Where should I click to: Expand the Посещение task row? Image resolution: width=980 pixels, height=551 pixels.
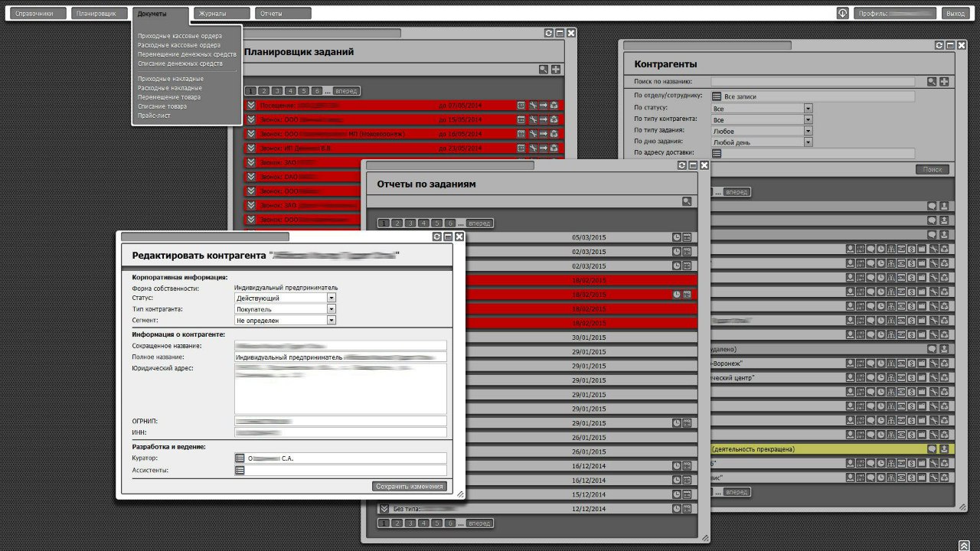click(x=250, y=106)
